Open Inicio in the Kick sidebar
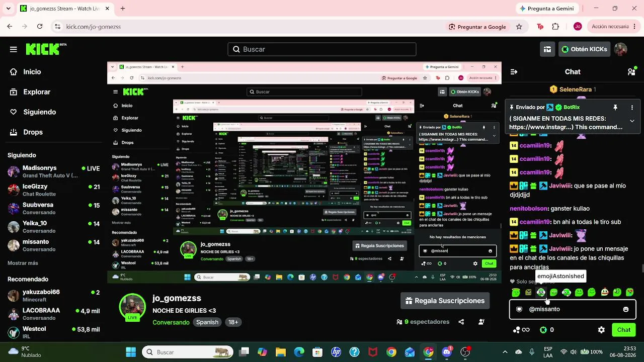Image resolution: width=644 pixels, height=362 pixels. tap(25, 72)
